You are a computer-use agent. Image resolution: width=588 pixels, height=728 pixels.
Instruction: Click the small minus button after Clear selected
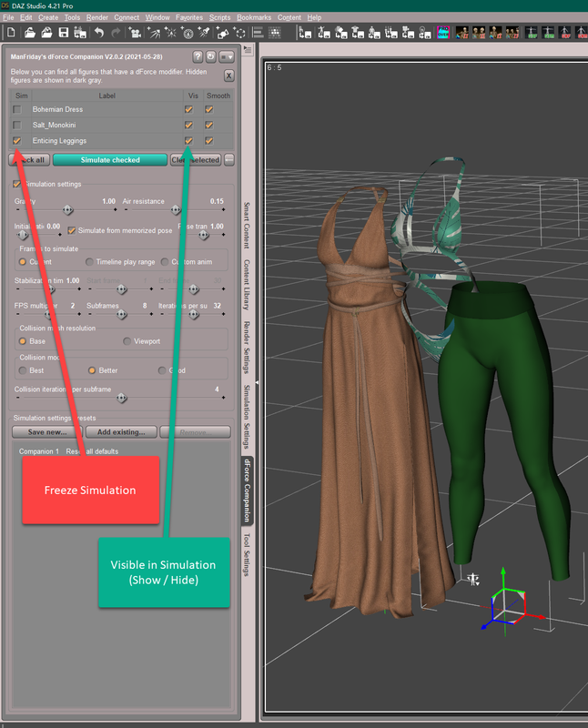[x=229, y=160]
